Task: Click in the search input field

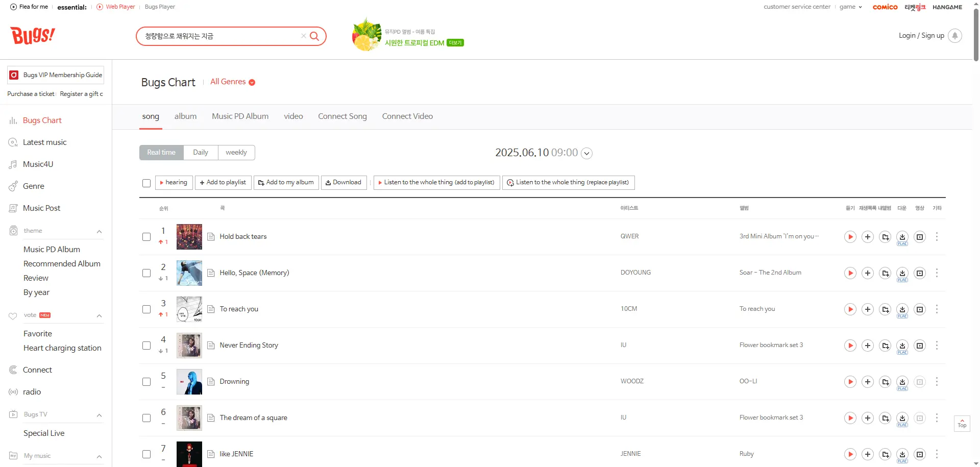Action: (222, 36)
